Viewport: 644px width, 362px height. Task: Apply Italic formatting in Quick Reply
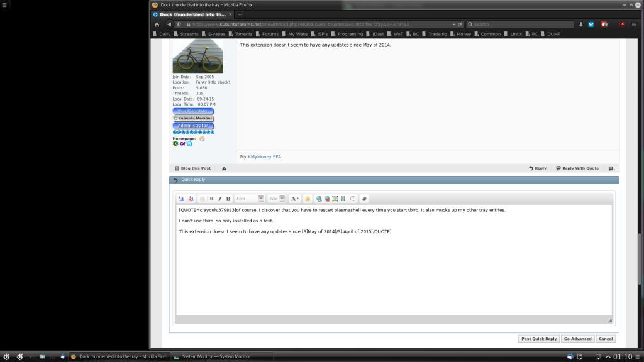219,199
